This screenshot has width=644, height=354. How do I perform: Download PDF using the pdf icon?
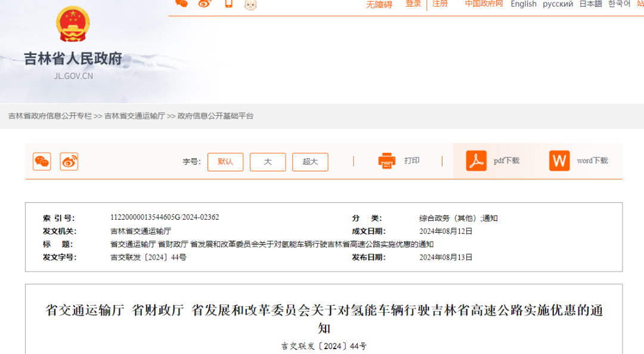coord(476,161)
